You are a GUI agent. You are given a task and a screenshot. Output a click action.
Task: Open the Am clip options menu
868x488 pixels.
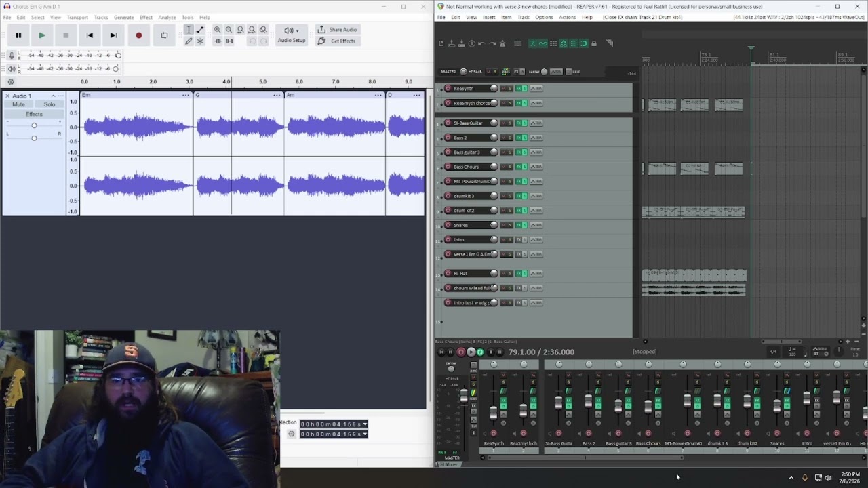coord(378,95)
